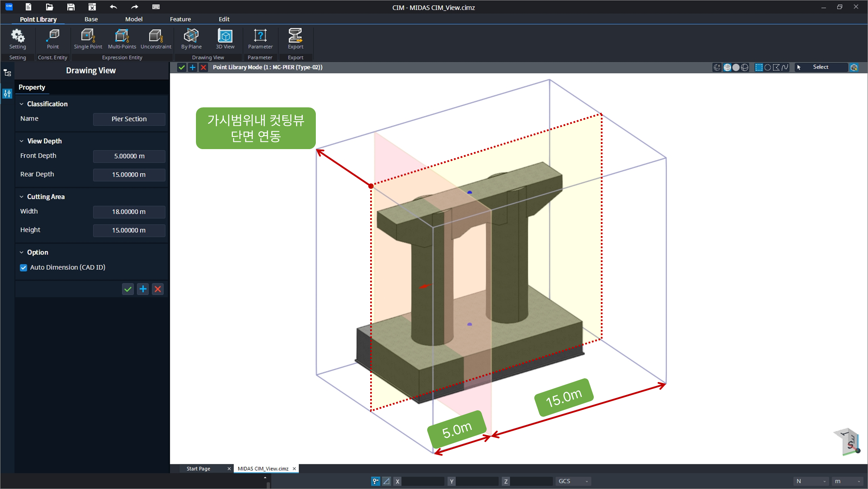Select the Unconstraint entity tool
The width and height of the screenshot is (868, 489).
[156, 39]
